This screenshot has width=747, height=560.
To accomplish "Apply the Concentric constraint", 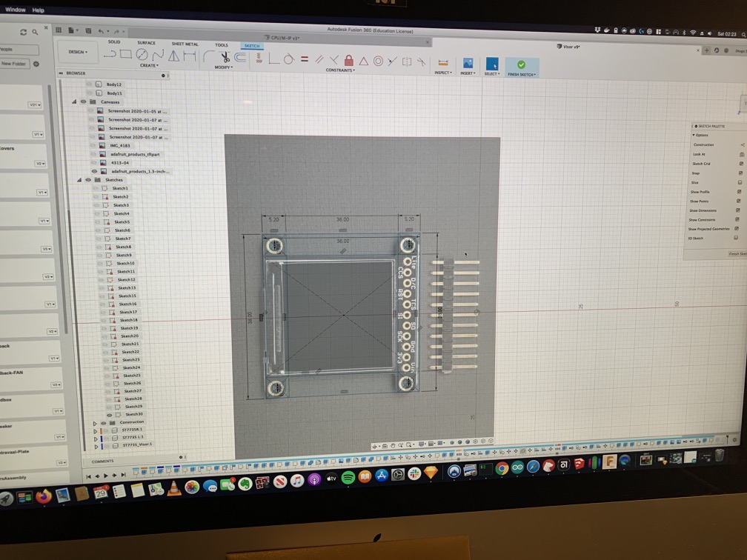I will tap(378, 61).
